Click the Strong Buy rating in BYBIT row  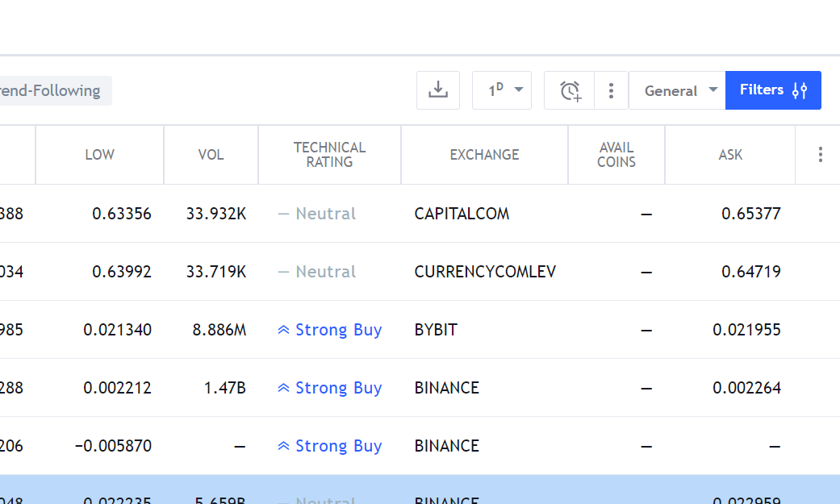point(329,330)
